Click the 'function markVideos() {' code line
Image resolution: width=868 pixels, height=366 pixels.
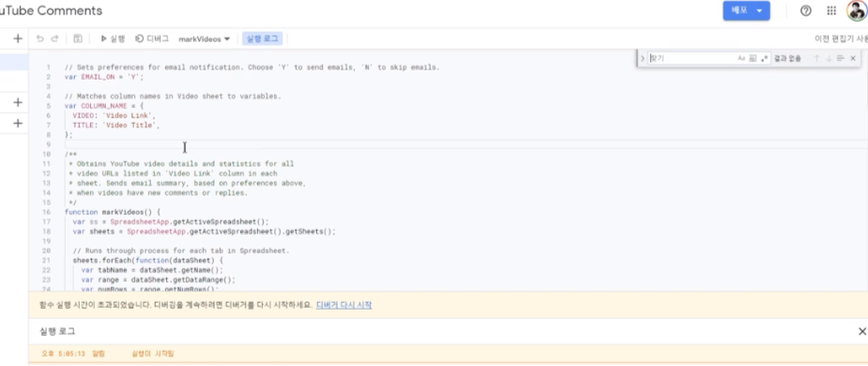[x=113, y=212]
